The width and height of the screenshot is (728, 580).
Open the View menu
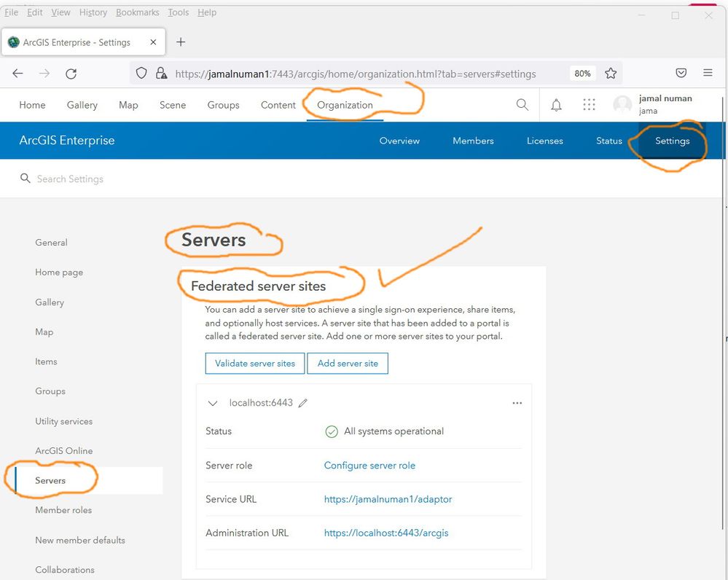(x=60, y=12)
